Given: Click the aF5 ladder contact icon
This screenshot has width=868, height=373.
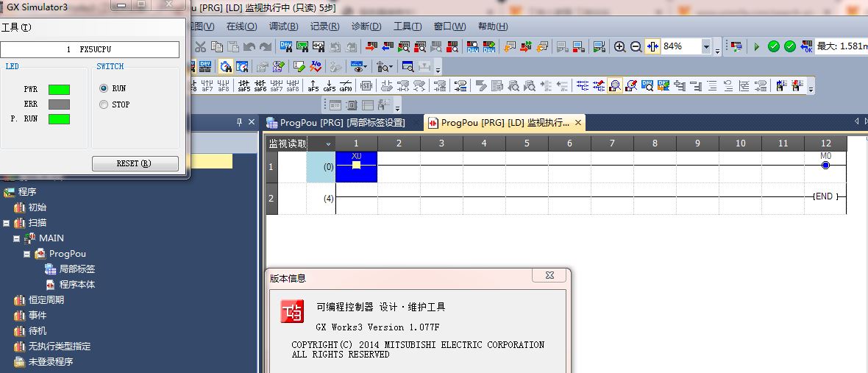Looking at the screenshot, I should pyautogui.click(x=313, y=85).
